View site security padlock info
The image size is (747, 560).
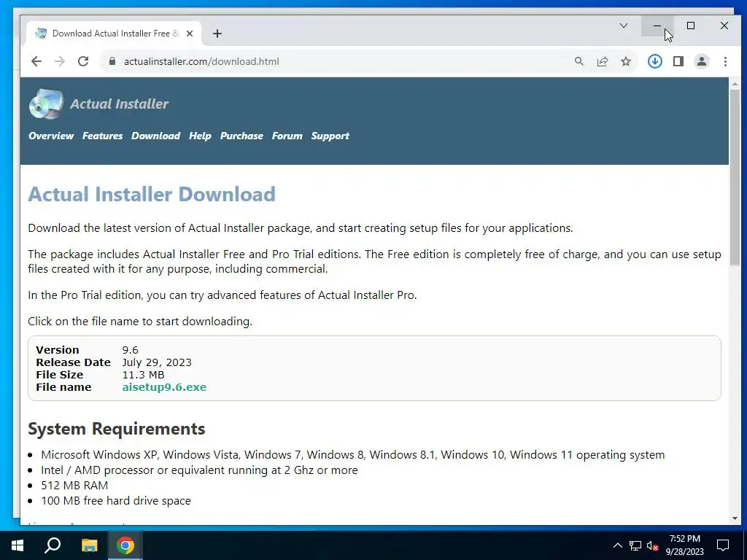click(x=112, y=61)
